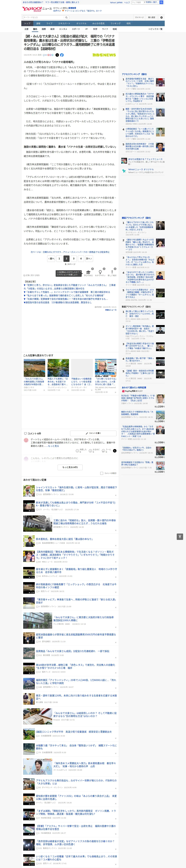Share the first comment on X

[x=114, y=450]
